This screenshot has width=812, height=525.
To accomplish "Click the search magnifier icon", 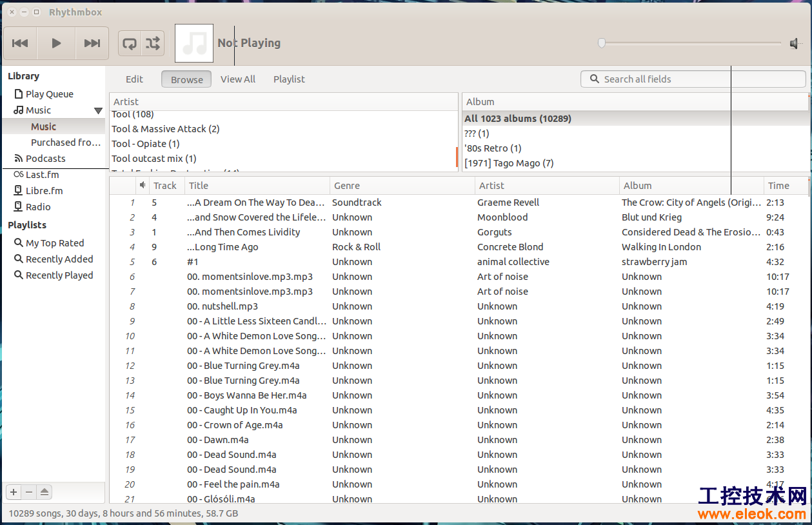I will pyautogui.click(x=594, y=79).
